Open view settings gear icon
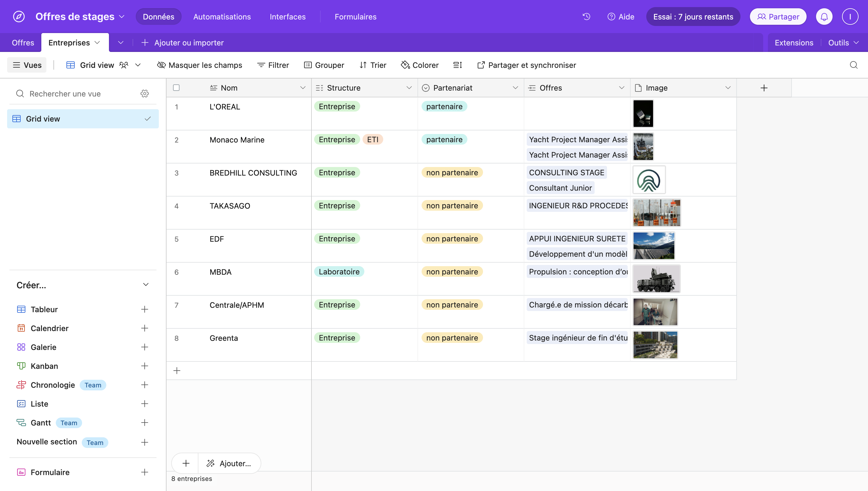The width and height of the screenshot is (868, 491). 145,94
